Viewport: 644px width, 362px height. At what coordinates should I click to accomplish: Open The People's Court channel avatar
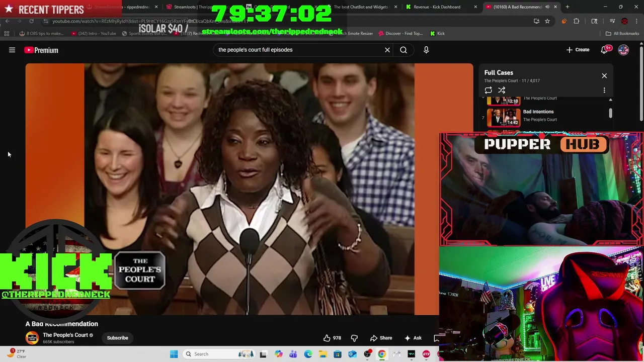point(32,338)
